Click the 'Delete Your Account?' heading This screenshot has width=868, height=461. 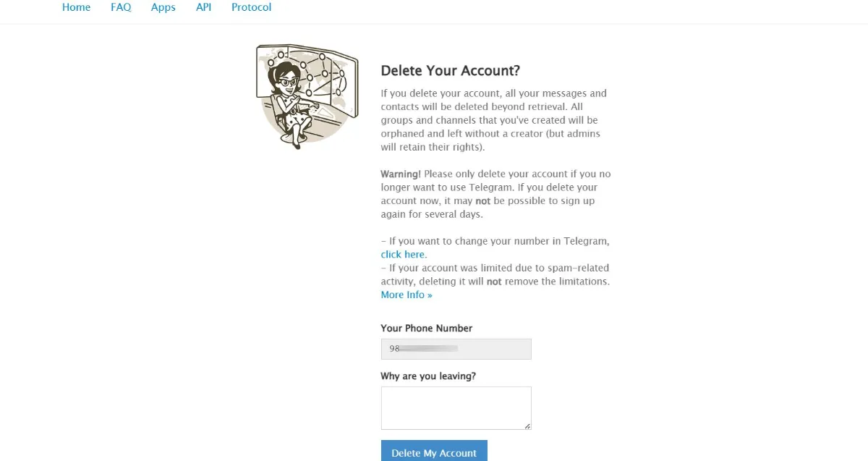(x=451, y=71)
